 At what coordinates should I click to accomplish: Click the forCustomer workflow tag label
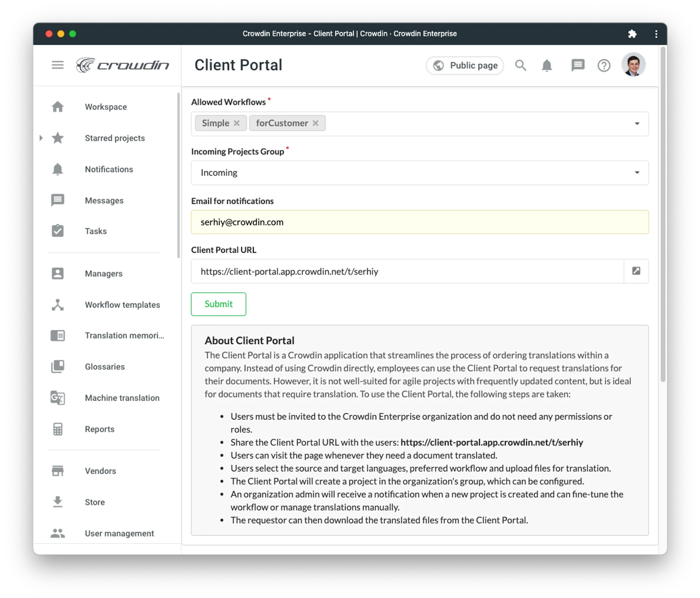point(282,123)
